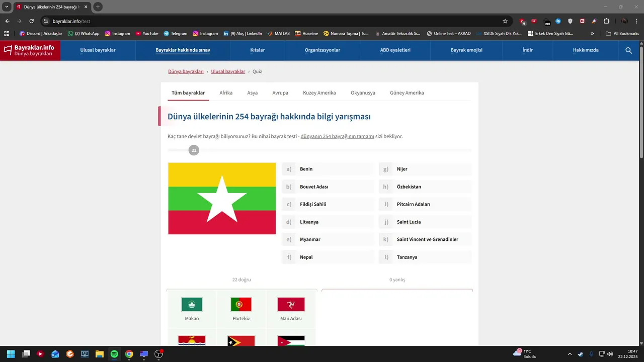
Task: Open YouTube bookmark
Action: pyautogui.click(x=147, y=33)
